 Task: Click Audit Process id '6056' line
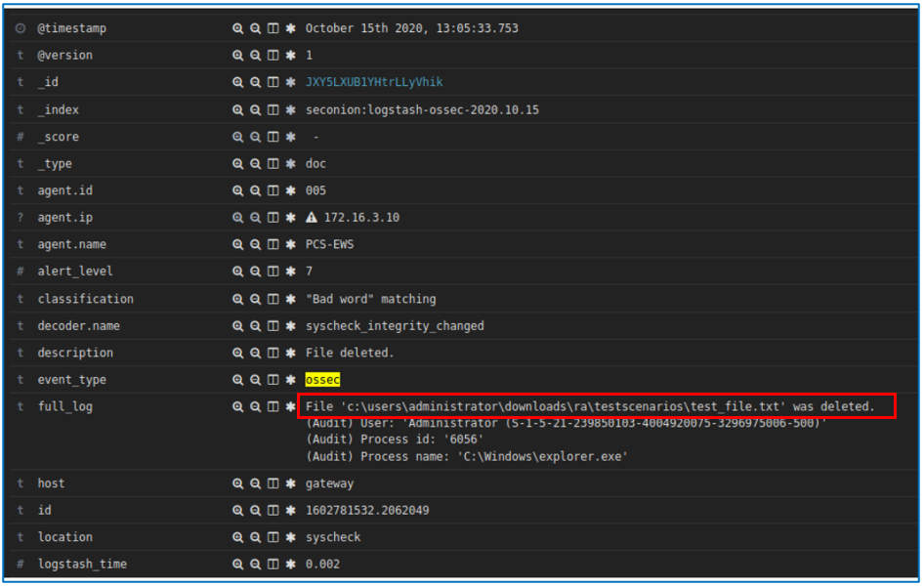pos(395,439)
